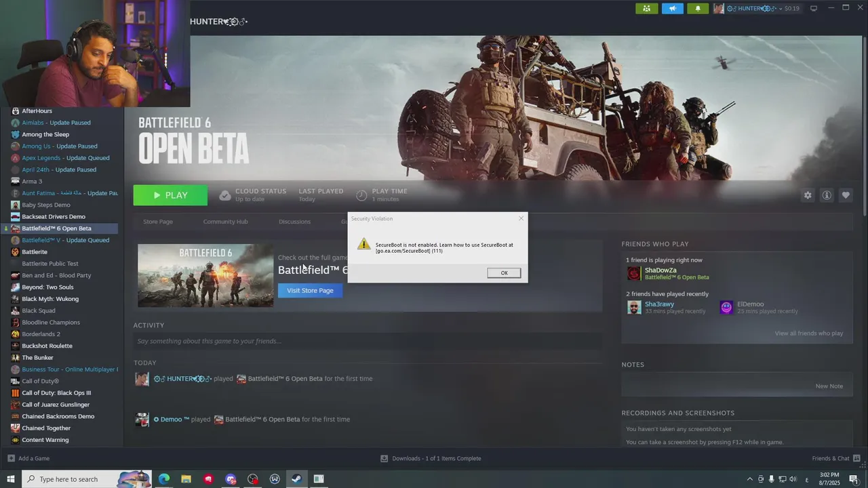Enter Big Picture mode via monitor icon
Viewport: 868px width, 488px height.
814,8
